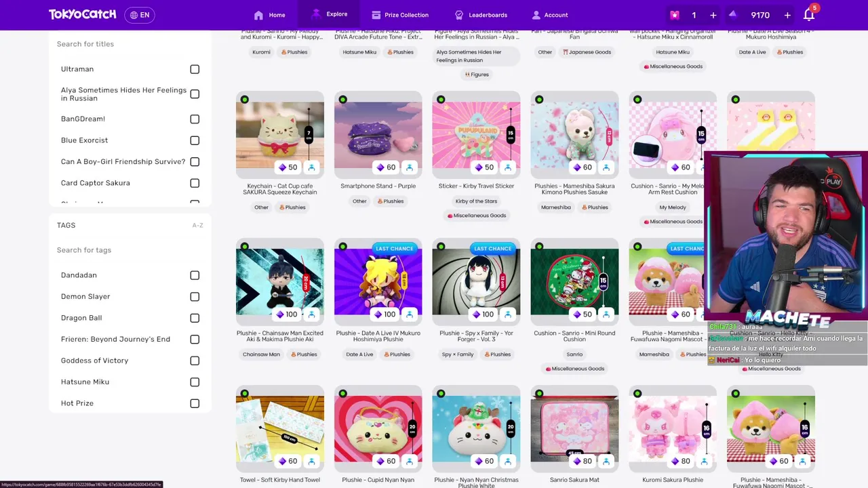
Task: Add points with plus beside 9170
Action: pyautogui.click(x=787, y=15)
